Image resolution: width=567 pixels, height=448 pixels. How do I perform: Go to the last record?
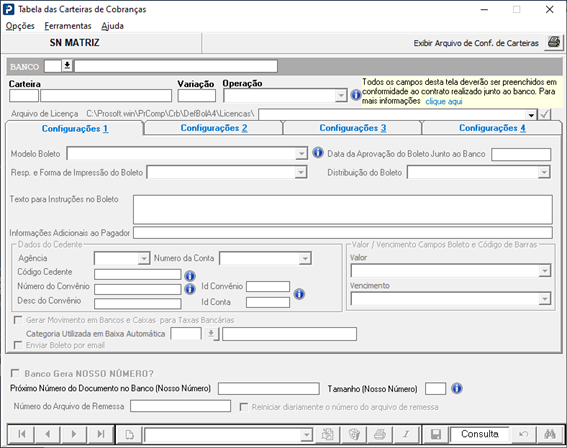point(101,434)
